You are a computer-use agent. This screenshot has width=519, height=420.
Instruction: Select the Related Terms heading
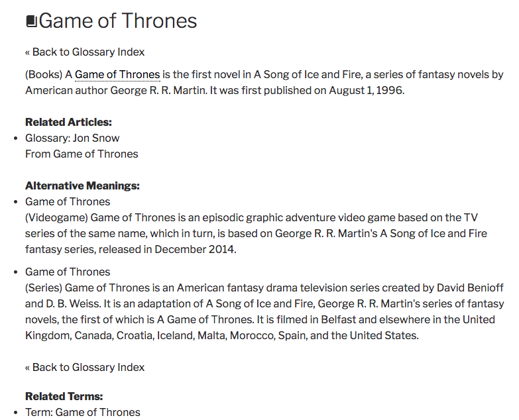[64, 396]
